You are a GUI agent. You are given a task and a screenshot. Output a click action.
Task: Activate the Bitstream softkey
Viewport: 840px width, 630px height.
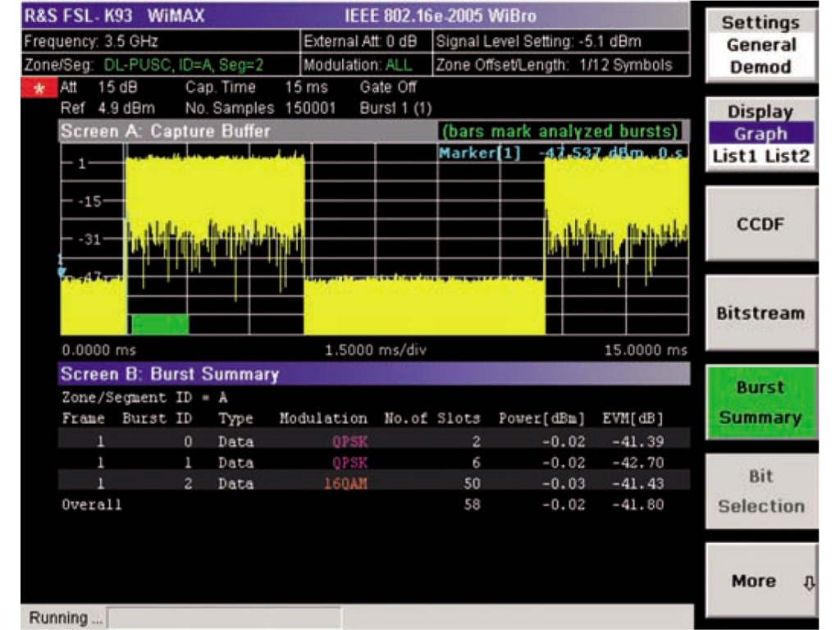761,312
